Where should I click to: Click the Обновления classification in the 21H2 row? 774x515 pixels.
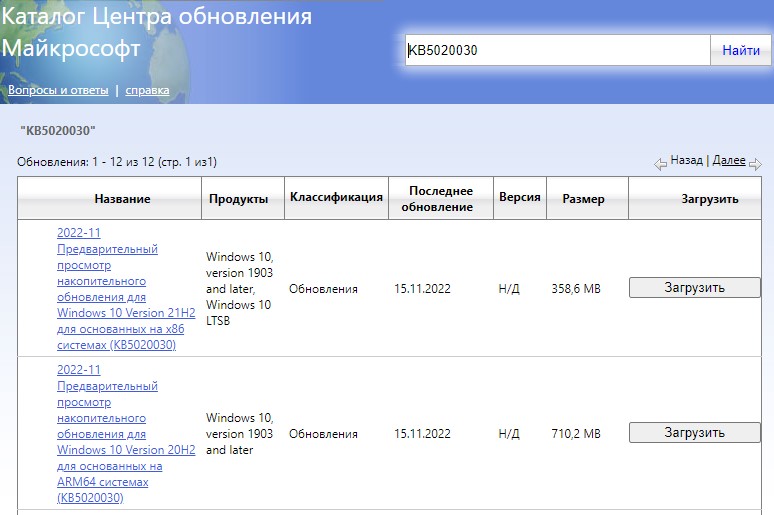(323, 288)
